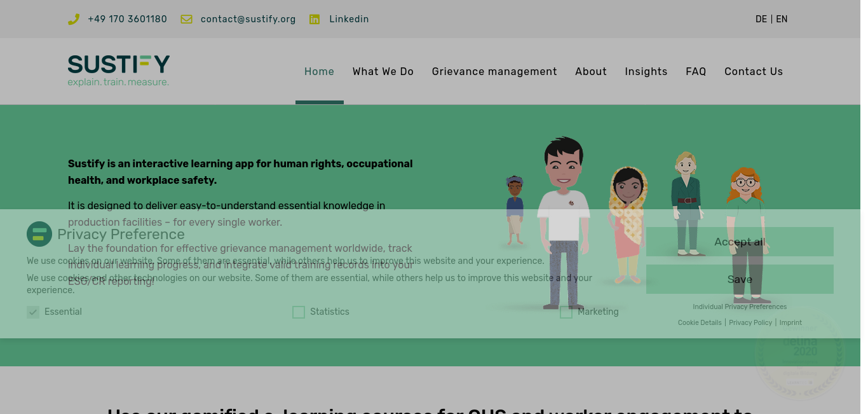The width and height of the screenshot is (868, 414).
Task: Switch the language to EN
Action: pos(782,19)
